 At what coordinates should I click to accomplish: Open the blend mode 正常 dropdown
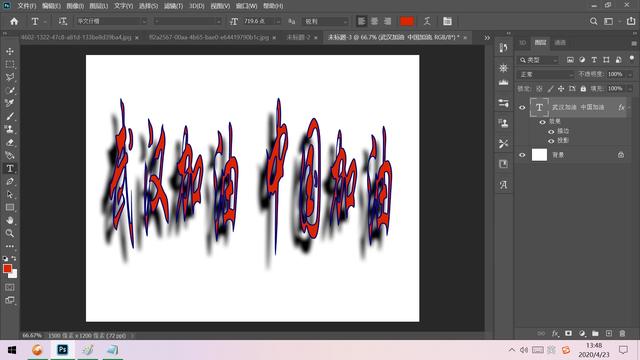click(x=545, y=74)
